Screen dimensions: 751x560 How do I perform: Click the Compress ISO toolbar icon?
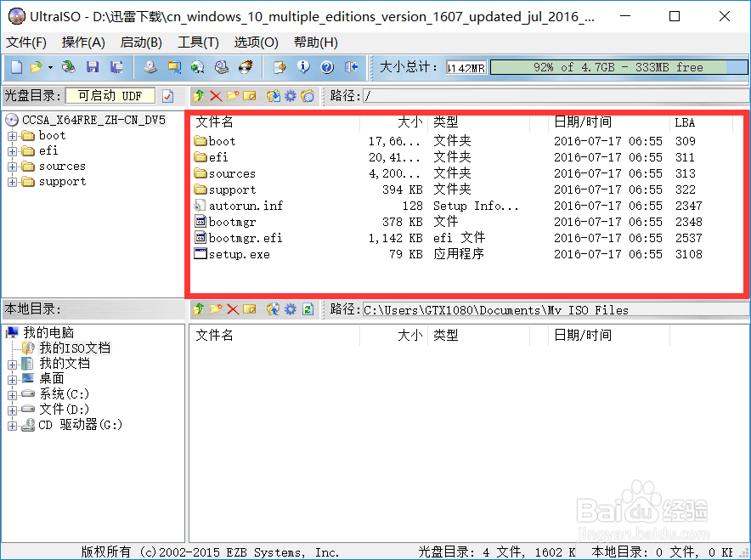(174, 67)
